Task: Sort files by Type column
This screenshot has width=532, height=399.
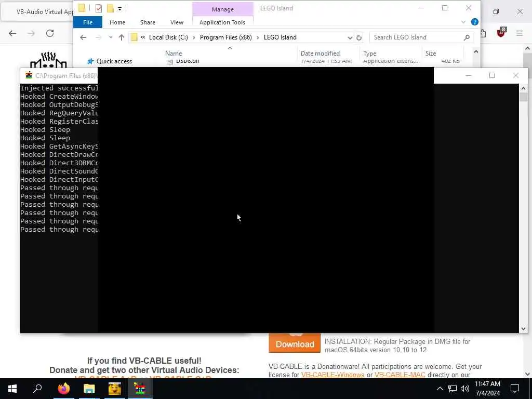Action: [x=369, y=54]
